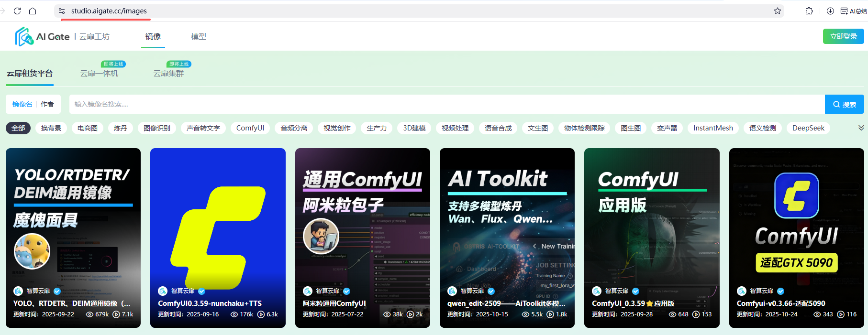The width and height of the screenshot is (868, 335).
Task: Filter by the 声音转文字 tag
Action: (203, 128)
